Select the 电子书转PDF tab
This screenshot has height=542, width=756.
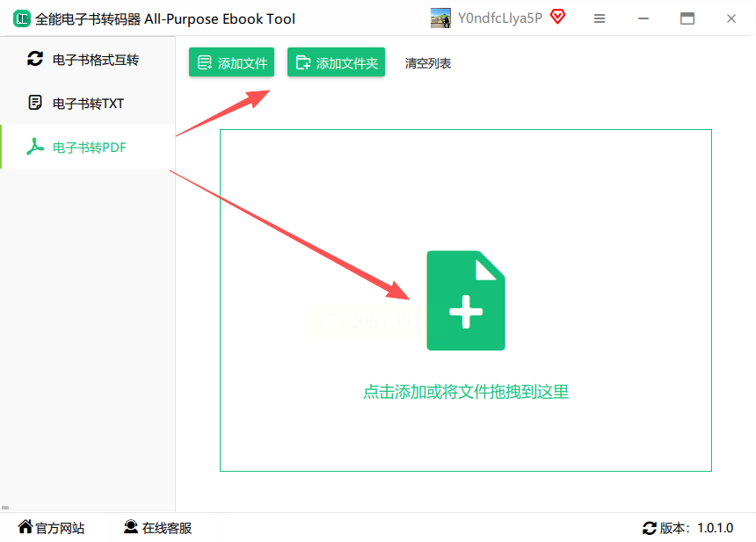87,147
